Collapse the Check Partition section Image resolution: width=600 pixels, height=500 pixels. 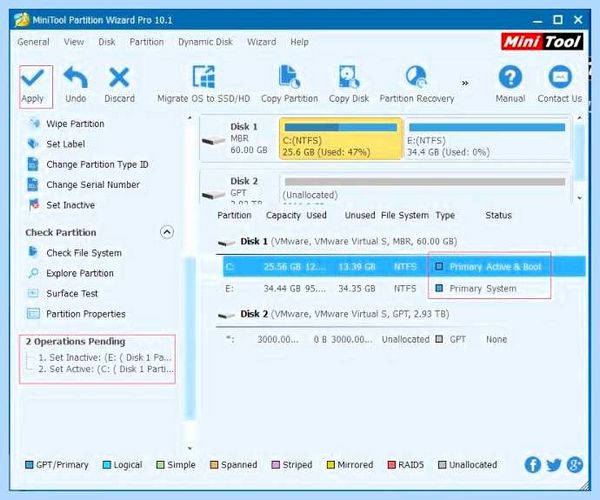pyautogui.click(x=167, y=232)
